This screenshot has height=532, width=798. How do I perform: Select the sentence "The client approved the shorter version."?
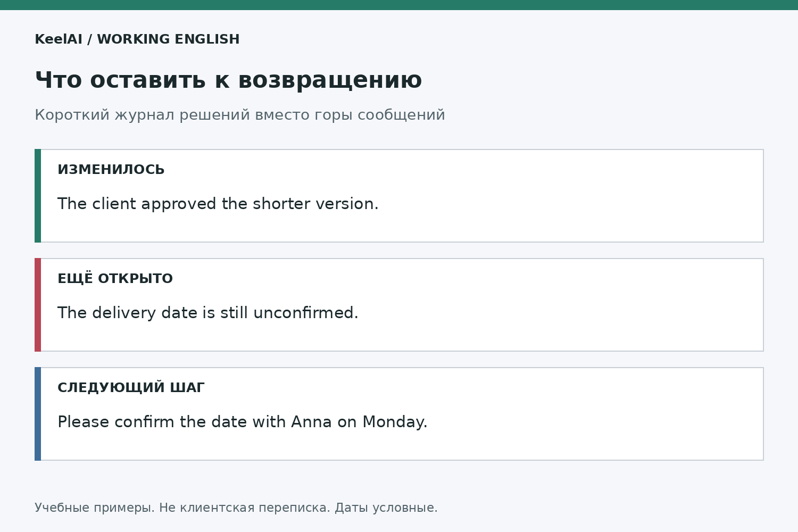[218, 204]
